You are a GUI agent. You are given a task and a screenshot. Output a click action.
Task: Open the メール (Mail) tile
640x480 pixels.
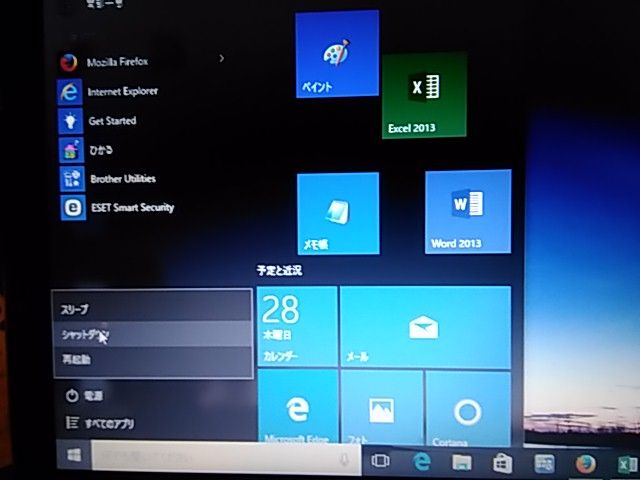point(425,327)
